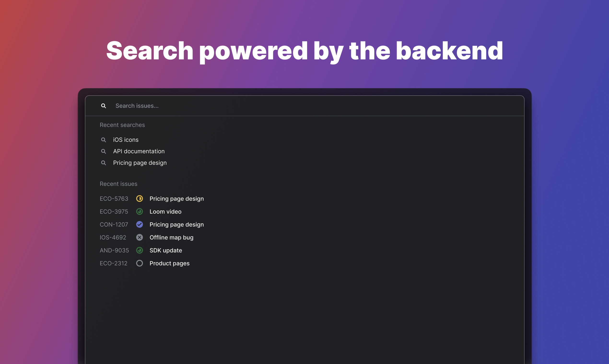Click magnifier icon next to Pricing page design search

pos(103,163)
